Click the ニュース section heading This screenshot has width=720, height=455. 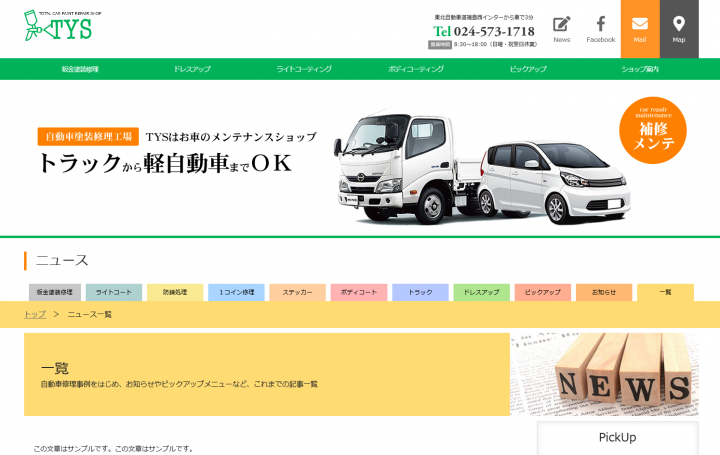point(62,260)
